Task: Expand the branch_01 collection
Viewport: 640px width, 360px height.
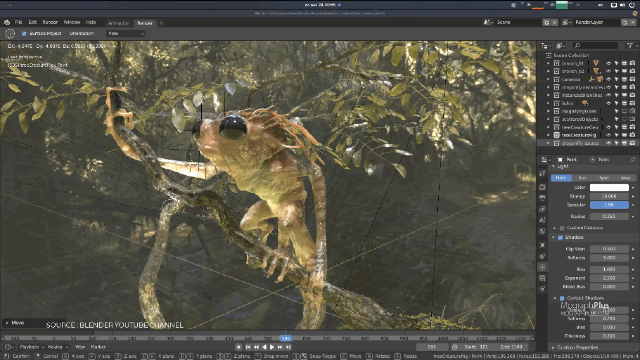Action: pos(548,63)
